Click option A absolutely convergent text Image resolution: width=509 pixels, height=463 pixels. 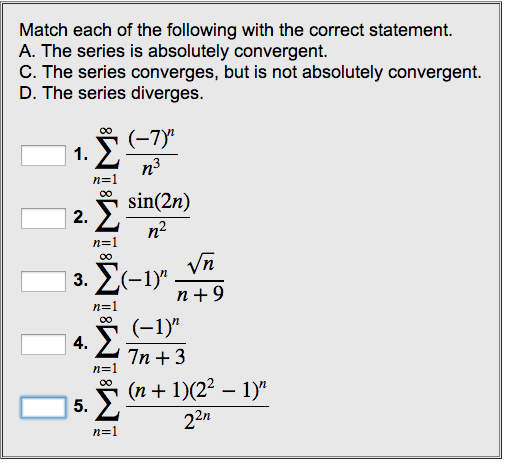[173, 51]
